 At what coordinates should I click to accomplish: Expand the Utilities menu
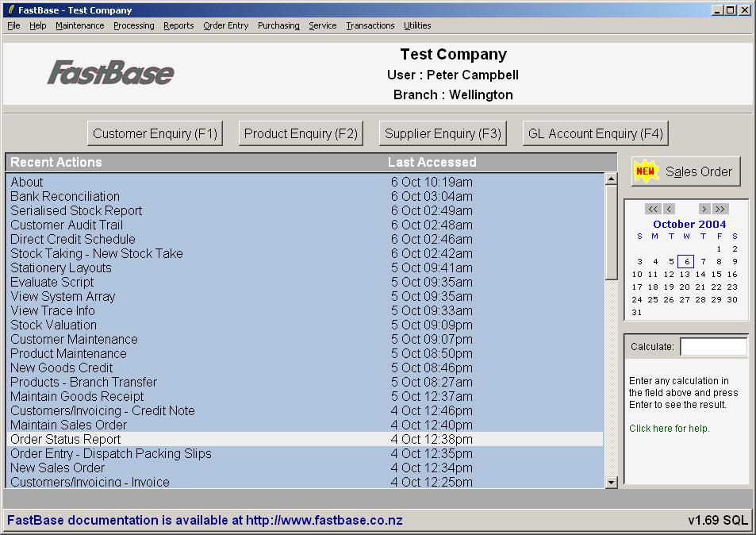coord(417,25)
